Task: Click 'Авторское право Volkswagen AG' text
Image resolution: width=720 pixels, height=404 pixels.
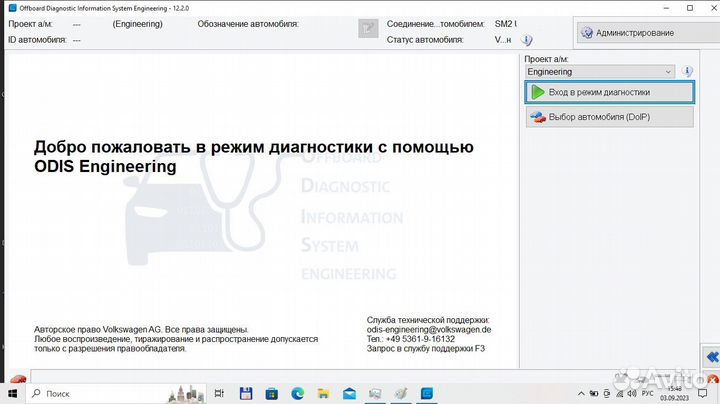Action: (x=97, y=330)
